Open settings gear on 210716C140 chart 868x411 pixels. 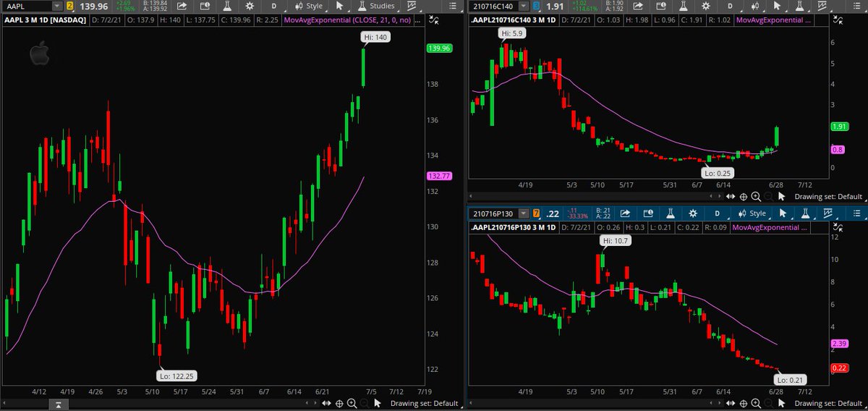tap(705, 6)
